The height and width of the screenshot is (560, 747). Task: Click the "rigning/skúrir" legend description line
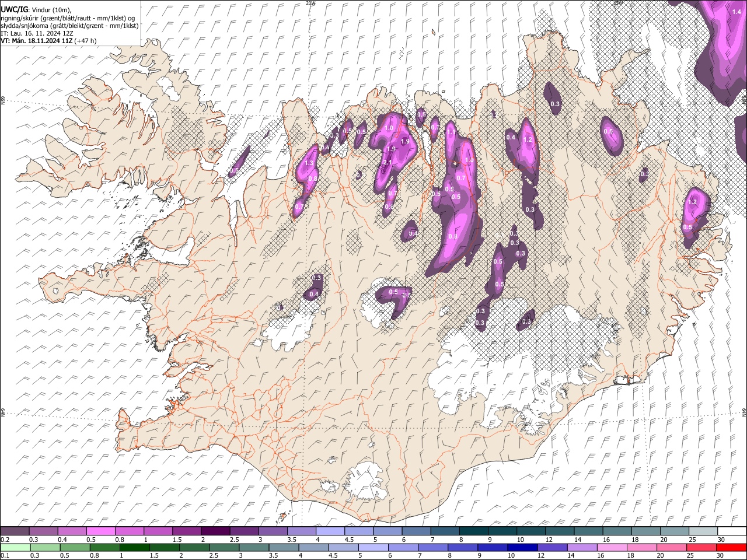pos(69,17)
